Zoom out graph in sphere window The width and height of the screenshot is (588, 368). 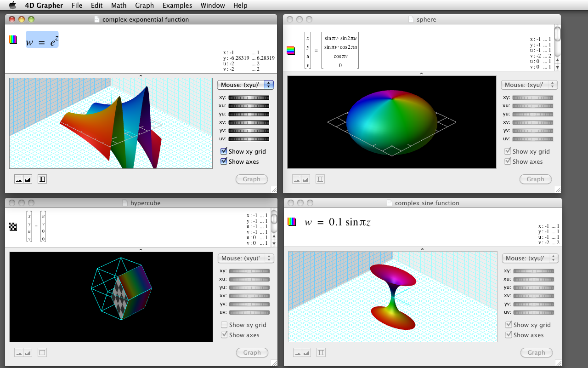click(x=297, y=179)
